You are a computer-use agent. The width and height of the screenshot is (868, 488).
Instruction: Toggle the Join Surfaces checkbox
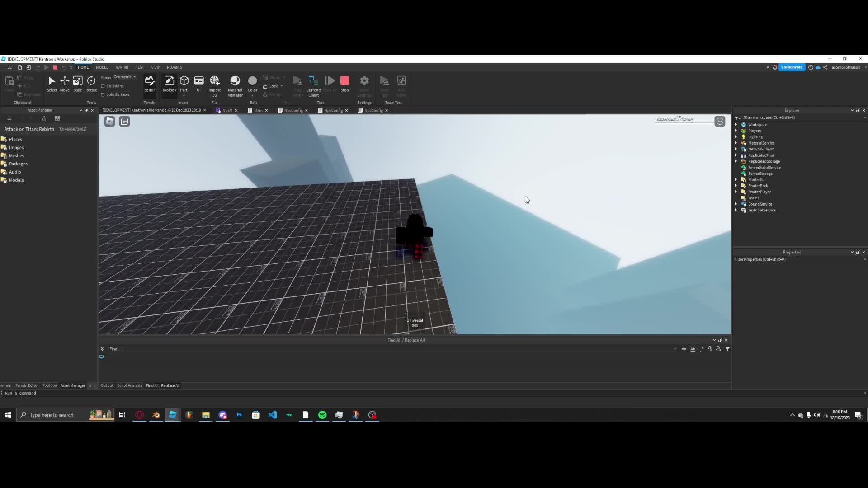click(103, 94)
